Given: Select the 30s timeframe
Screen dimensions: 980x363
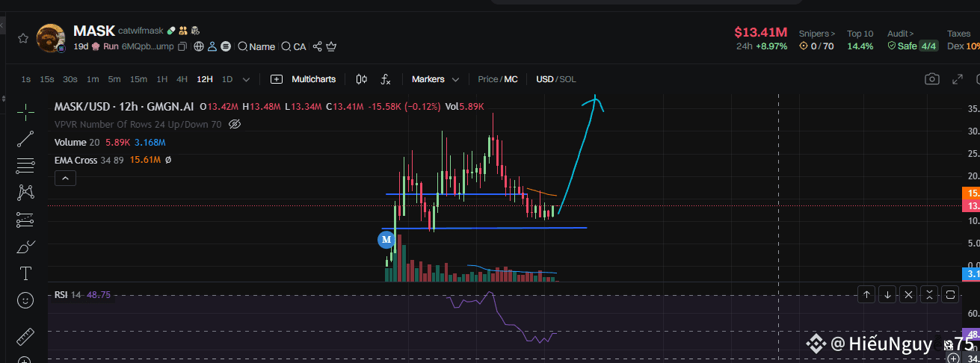Looking at the screenshot, I should 70,79.
